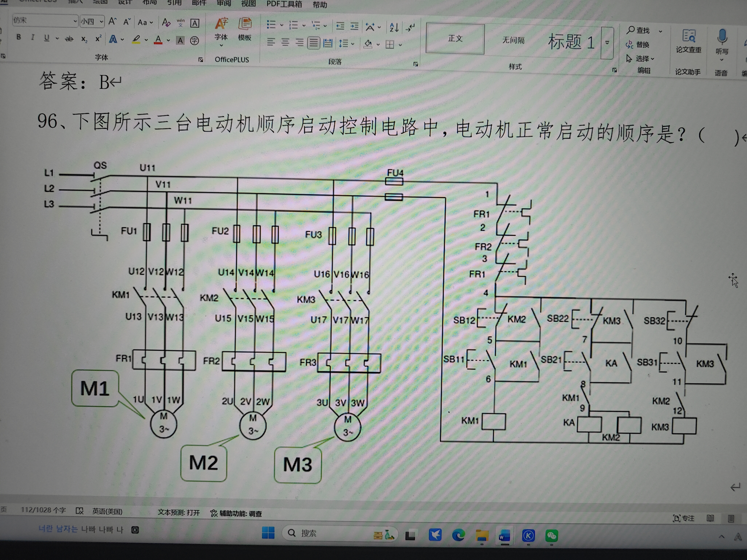
Task: Open Microsoft Edge from taskbar
Action: pos(458,535)
